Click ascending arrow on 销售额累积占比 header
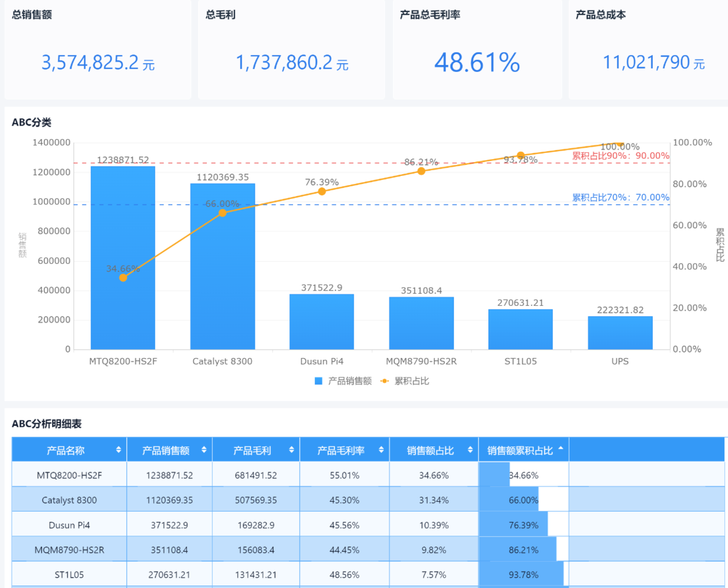Screen dimensions: 728x588 [560, 448]
